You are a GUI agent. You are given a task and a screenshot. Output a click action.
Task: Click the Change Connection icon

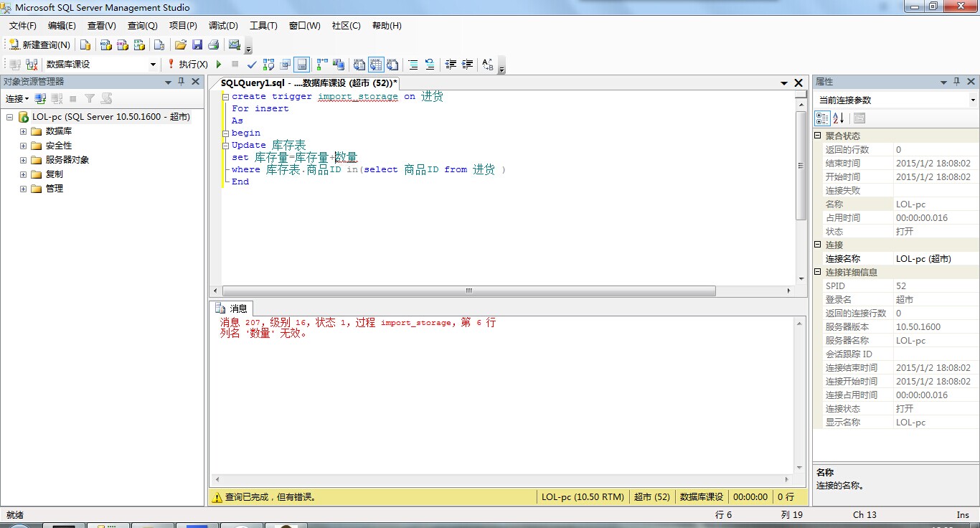point(32,65)
